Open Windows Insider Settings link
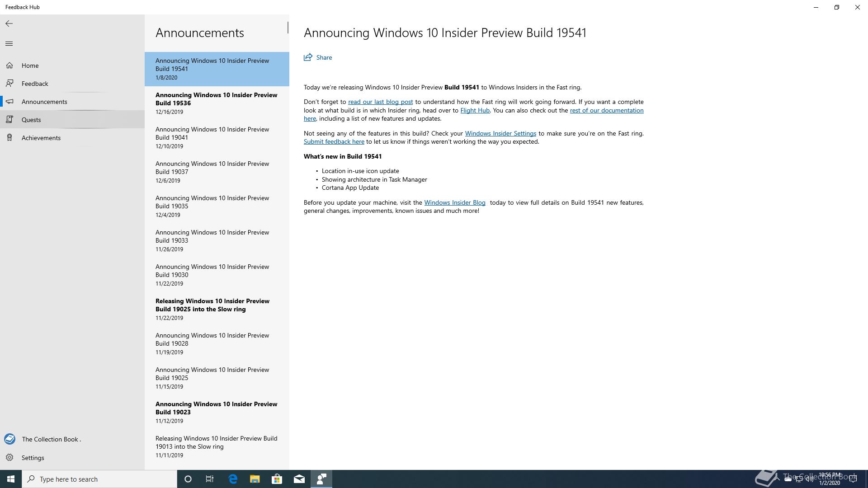The width and height of the screenshot is (868, 488). [500, 133]
